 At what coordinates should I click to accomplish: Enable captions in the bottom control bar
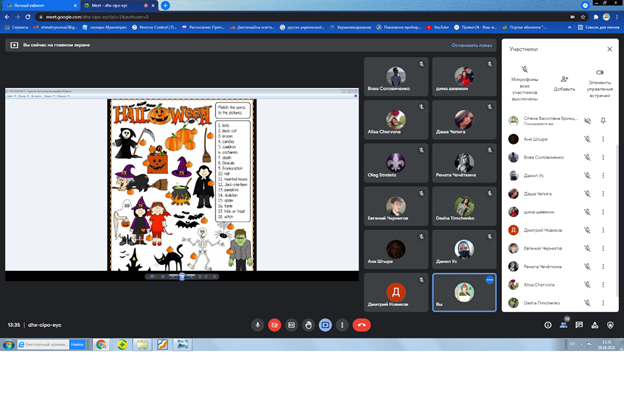pos(291,325)
